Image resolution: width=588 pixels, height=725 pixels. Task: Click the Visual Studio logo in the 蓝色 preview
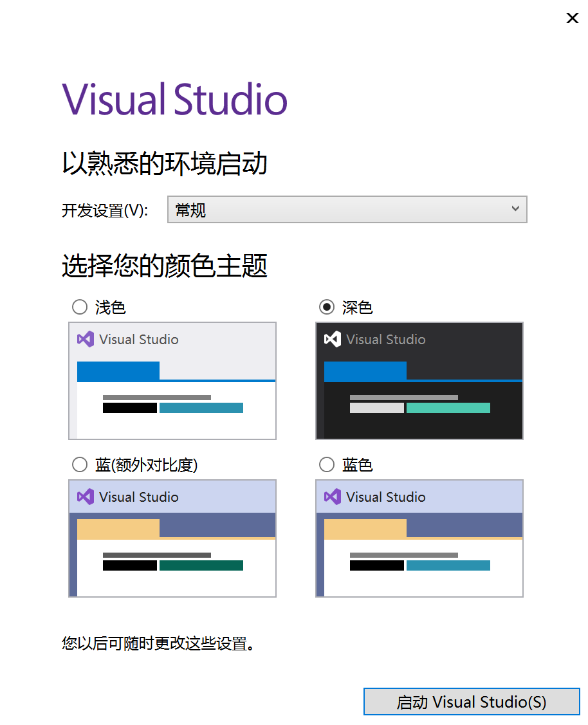click(333, 497)
